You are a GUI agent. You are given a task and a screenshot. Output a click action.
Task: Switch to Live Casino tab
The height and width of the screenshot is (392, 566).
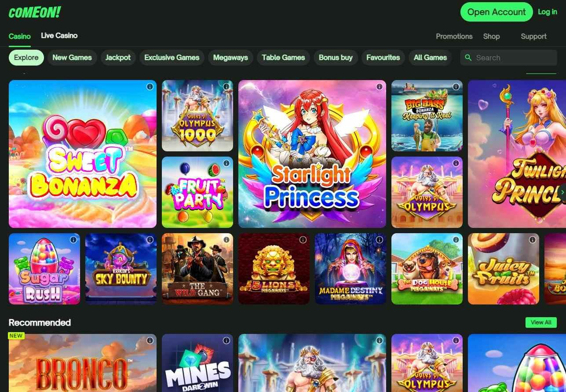point(59,36)
